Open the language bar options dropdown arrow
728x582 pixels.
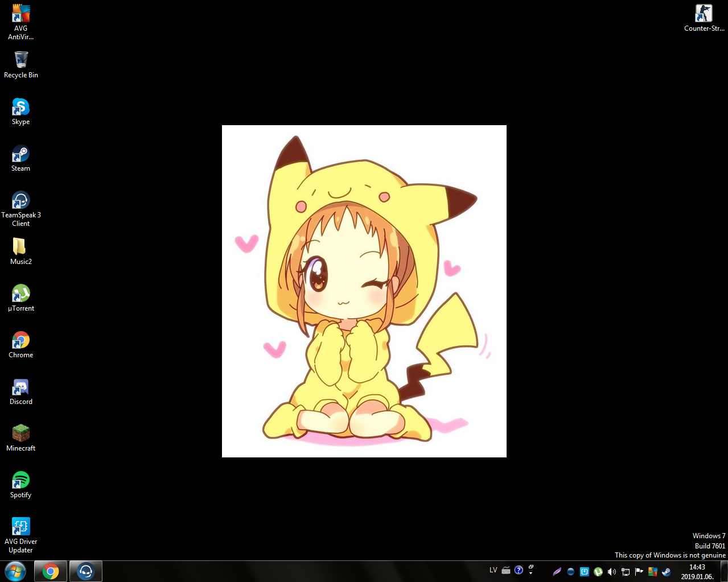531,573
